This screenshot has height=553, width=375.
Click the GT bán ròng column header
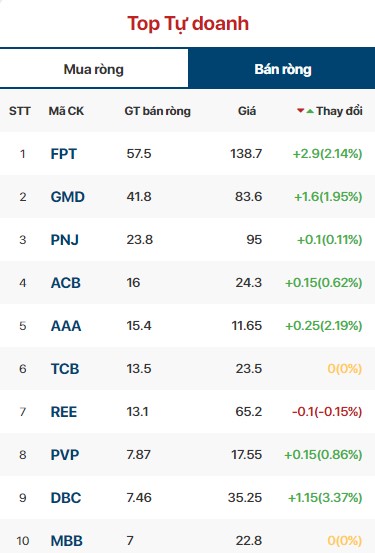pyautogui.click(x=158, y=111)
